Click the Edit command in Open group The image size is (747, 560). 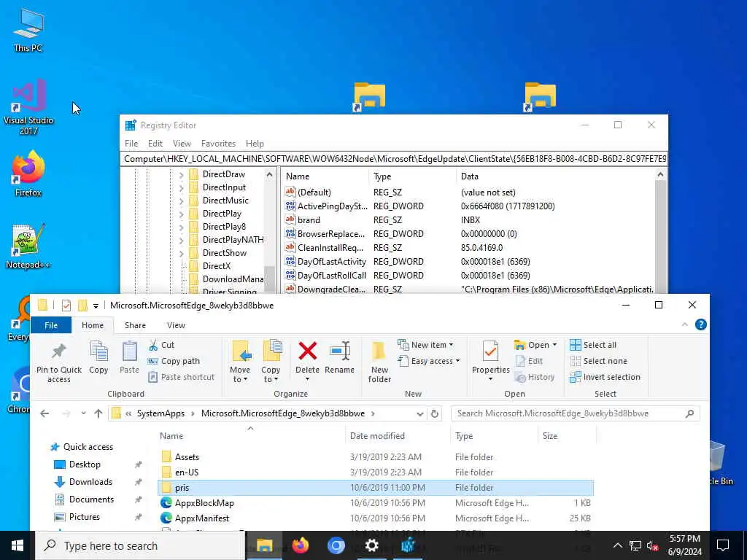coord(529,361)
